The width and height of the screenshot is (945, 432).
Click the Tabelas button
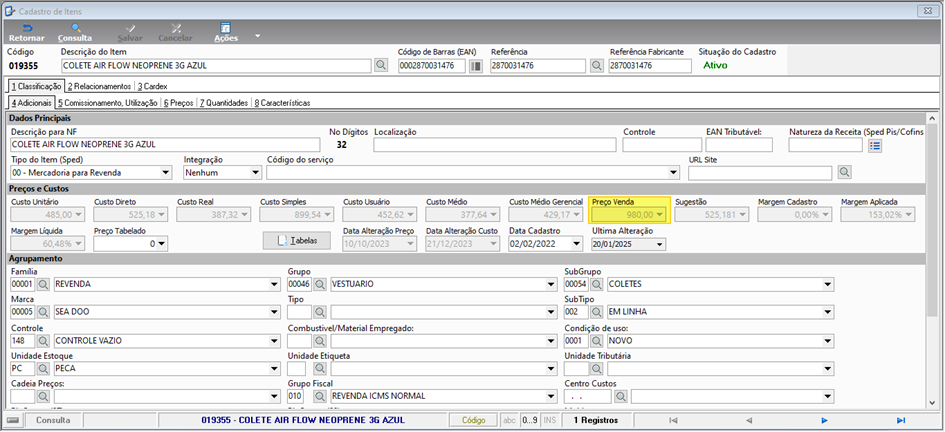(297, 240)
